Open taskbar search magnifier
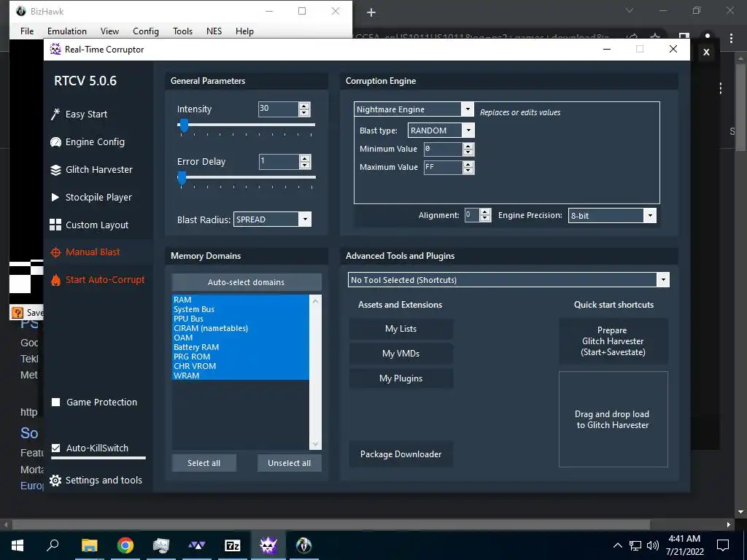 [x=53, y=545]
